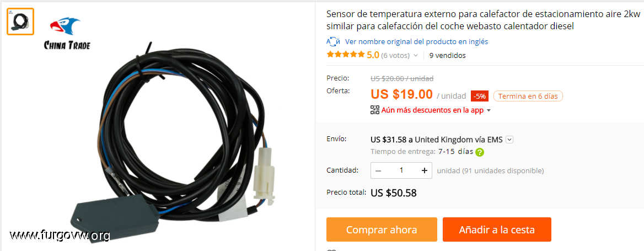644x251 pixels.
Task: Expand 'Aún más descuentos en la app' arrow
Action: (x=489, y=110)
